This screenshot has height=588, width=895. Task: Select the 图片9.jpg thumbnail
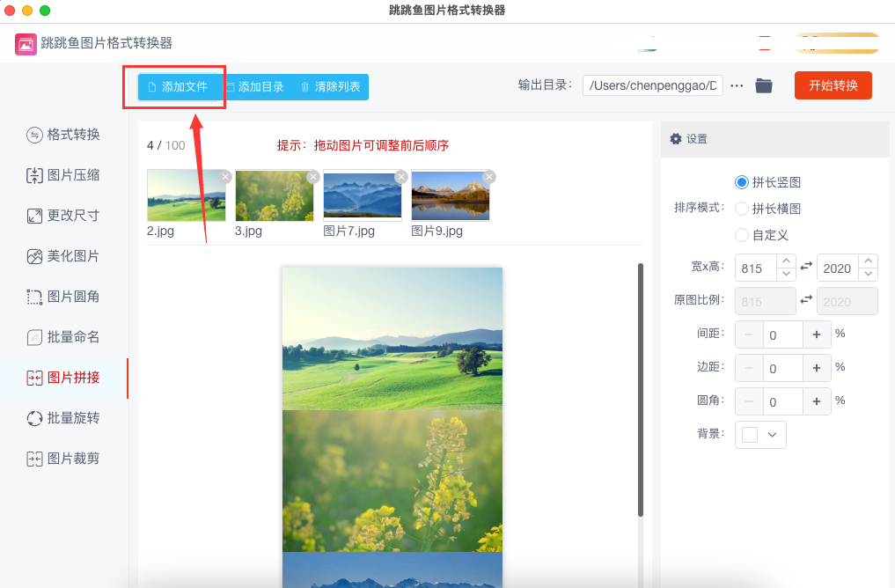(x=451, y=195)
